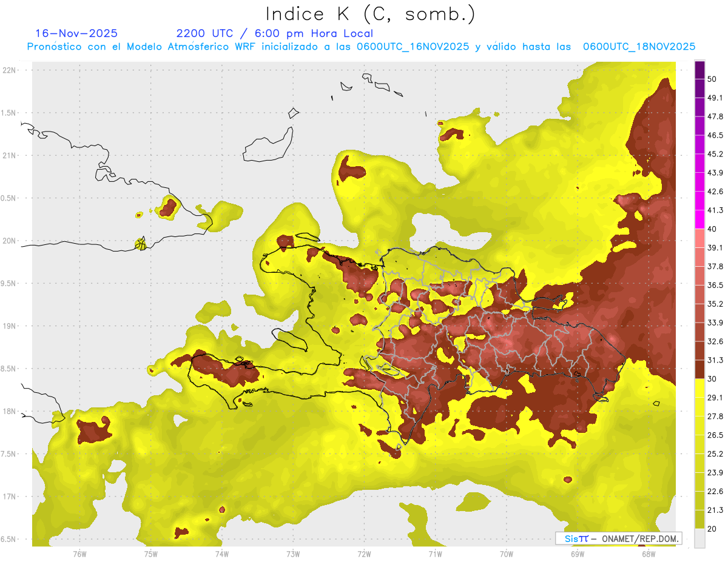Image resolution: width=728 pixels, height=562 pixels.
Task: Click the colorbar value '31.3'
Action: tap(715, 360)
